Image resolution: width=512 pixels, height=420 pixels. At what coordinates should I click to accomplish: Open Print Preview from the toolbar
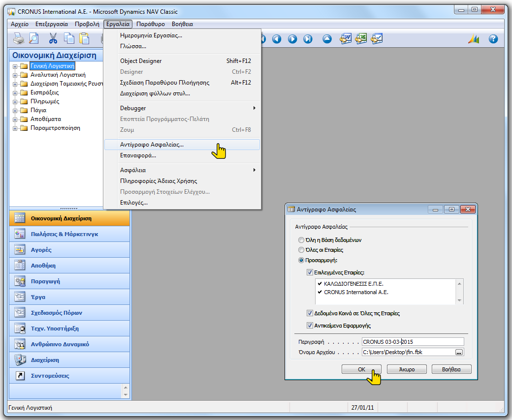click(34, 39)
